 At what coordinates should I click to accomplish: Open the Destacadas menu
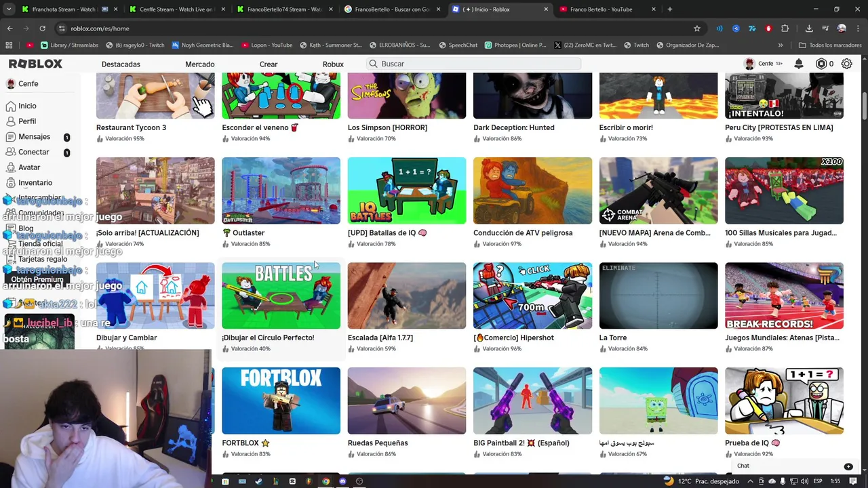(121, 64)
